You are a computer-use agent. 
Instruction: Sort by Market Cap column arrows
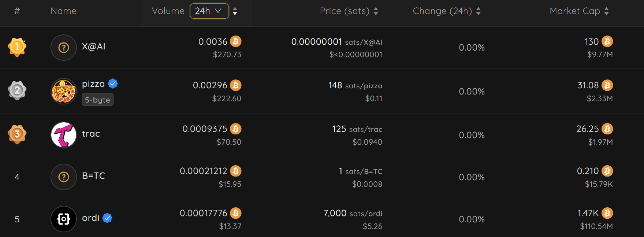[x=606, y=11]
